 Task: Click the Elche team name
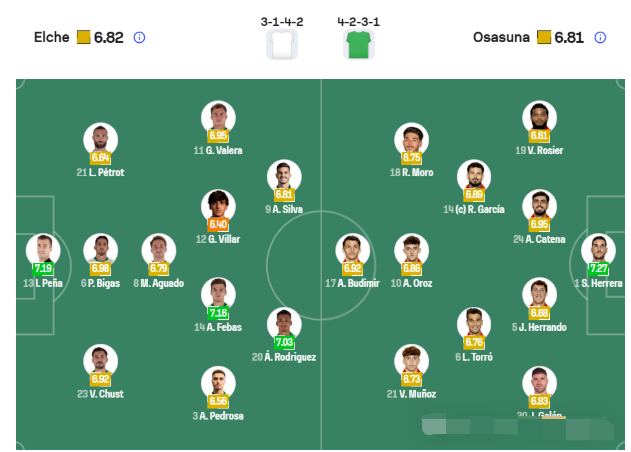point(51,38)
